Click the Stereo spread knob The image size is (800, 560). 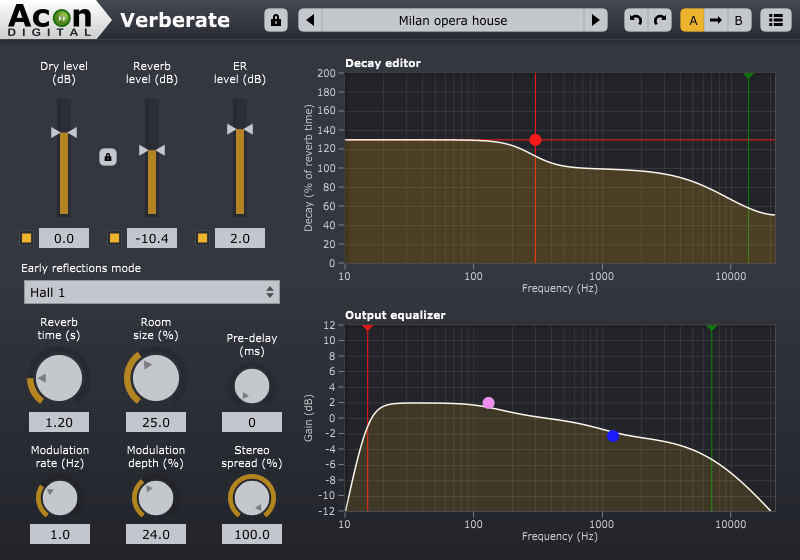252,498
